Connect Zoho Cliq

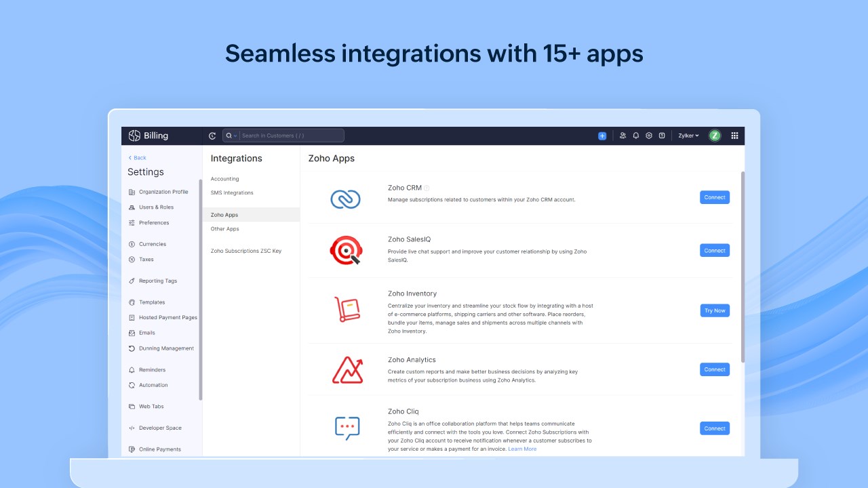715,428
